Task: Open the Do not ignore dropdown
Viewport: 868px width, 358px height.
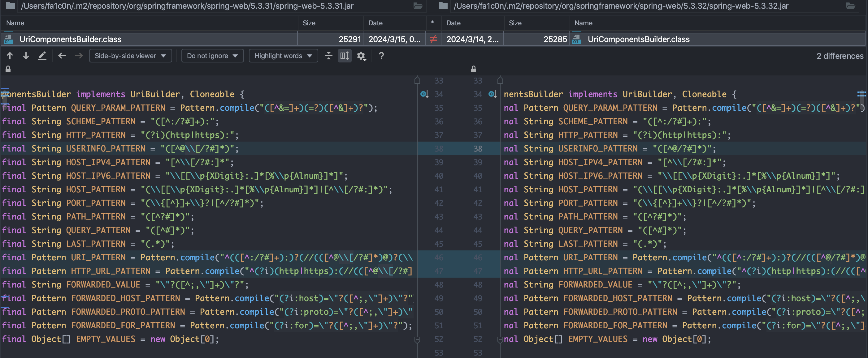Action: pyautogui.click(x=212, y=56)
